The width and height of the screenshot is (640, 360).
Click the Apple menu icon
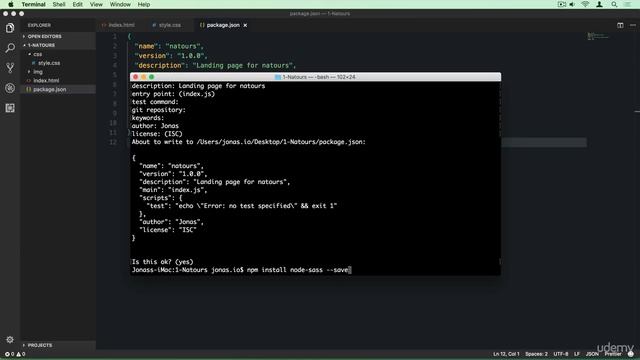[11, 4]
